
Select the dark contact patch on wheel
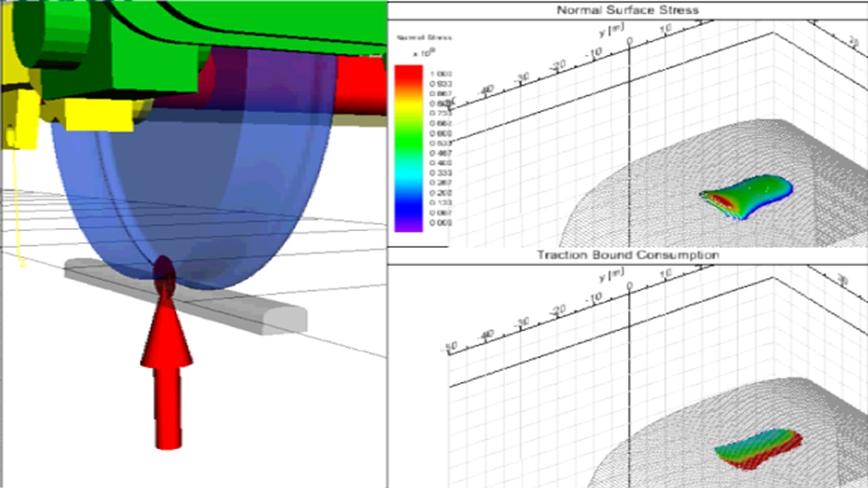(x=164, y=271)
